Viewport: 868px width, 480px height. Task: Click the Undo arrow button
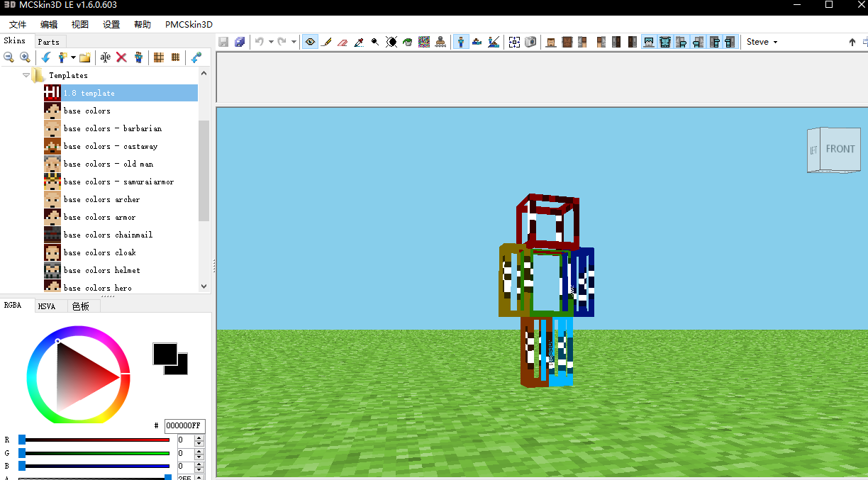(x=260, y=42)
